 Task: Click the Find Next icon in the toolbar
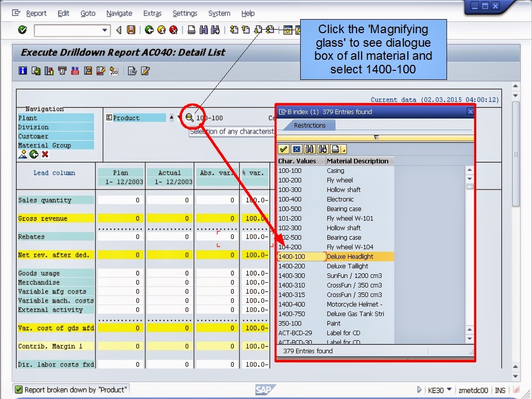214,30
